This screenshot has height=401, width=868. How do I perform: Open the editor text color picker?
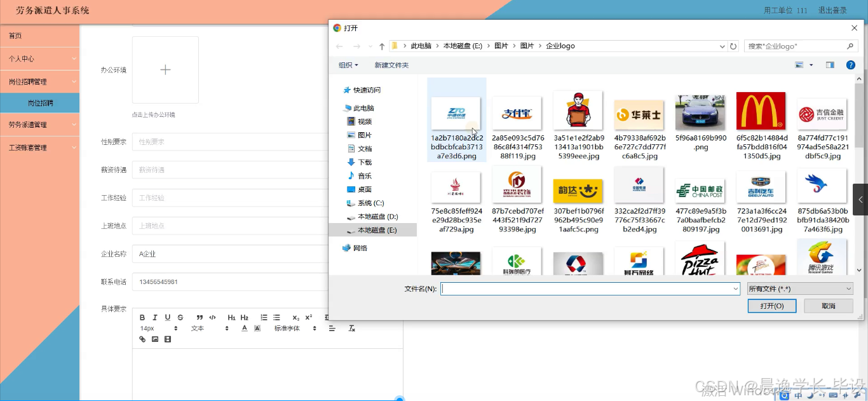244,329
